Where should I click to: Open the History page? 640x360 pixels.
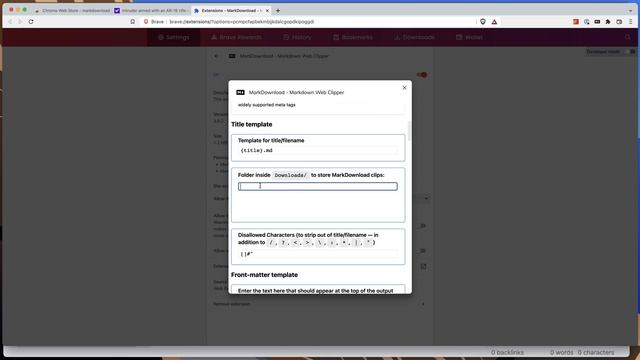(x=298, y=37)
